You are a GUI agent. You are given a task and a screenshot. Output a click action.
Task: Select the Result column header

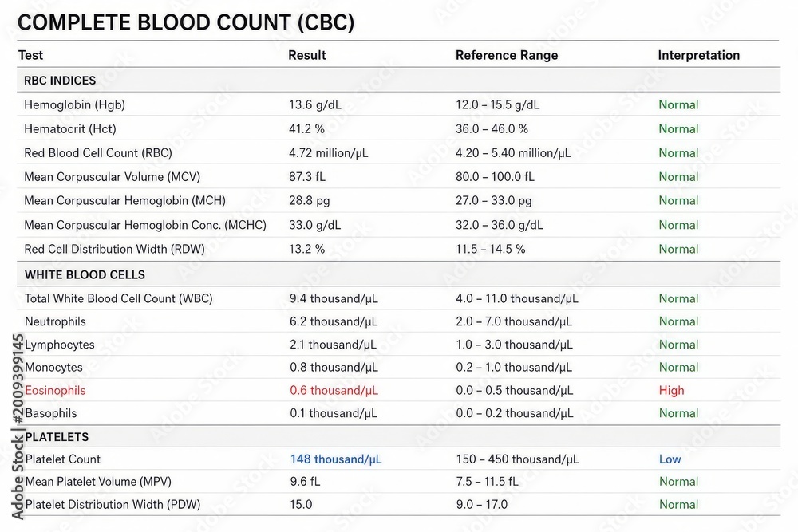[x=307, y=55]
